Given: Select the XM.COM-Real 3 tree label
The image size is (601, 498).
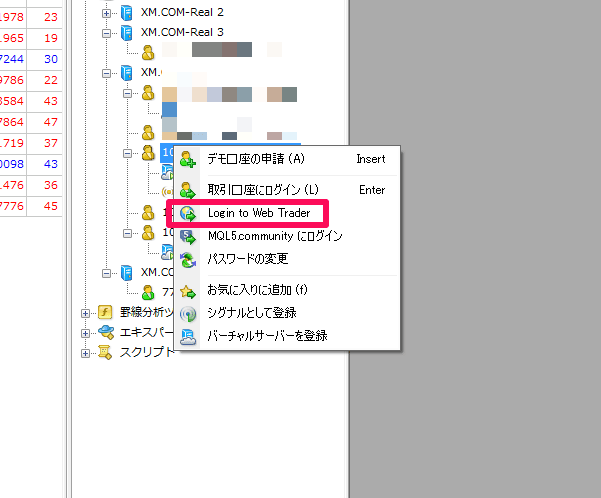Looking at the screenshot, I should (x=182, y=32).
